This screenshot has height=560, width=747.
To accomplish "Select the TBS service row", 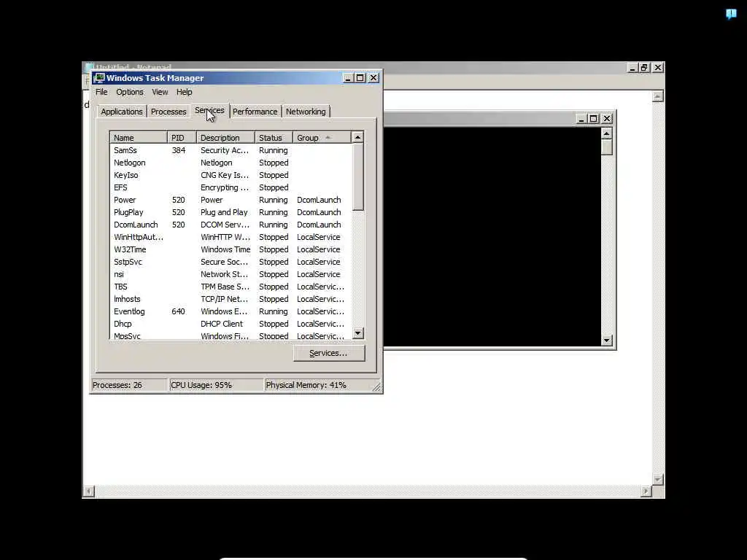I will pyautogui.click(x=231, y=286).
